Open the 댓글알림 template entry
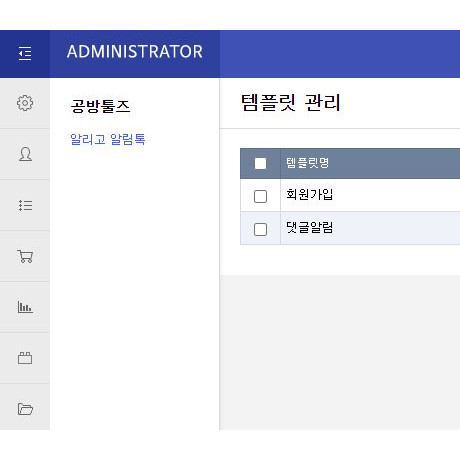This screenshot has height=460, width=460. click(x=310, y=227)
